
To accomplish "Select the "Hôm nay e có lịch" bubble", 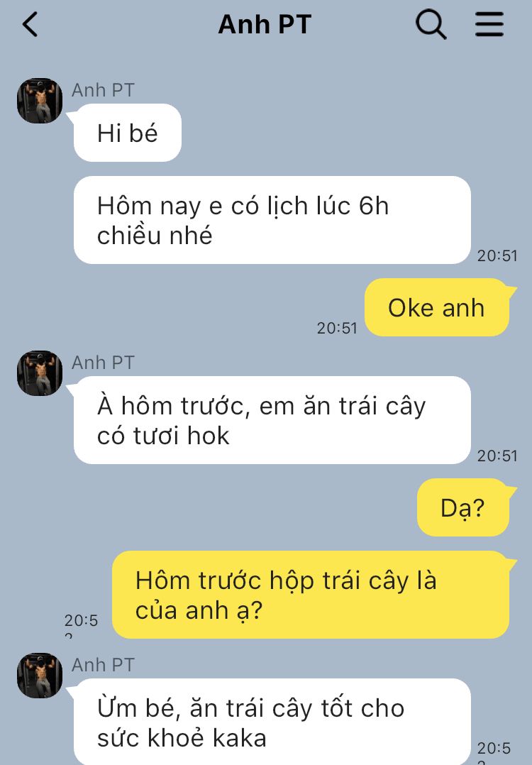I will [272, 220].
